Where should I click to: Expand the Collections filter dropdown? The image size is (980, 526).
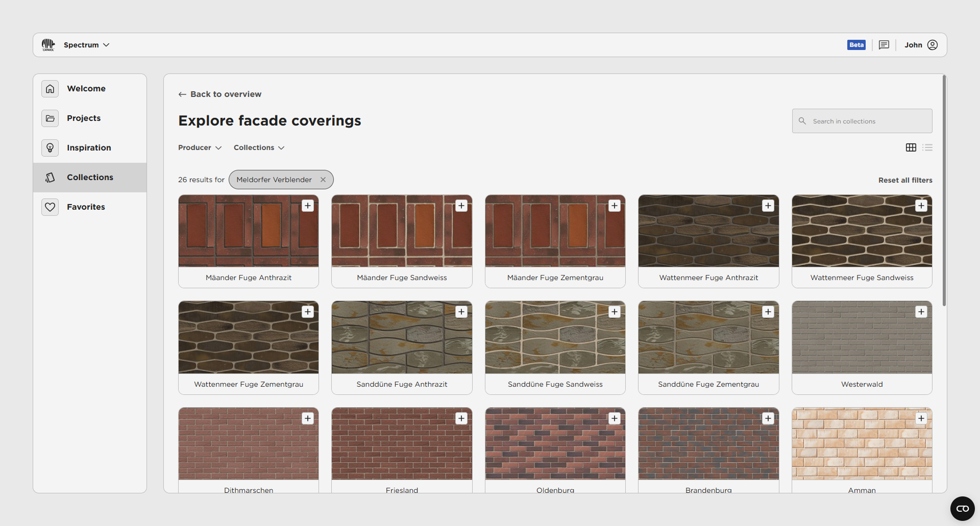point(259,147)
